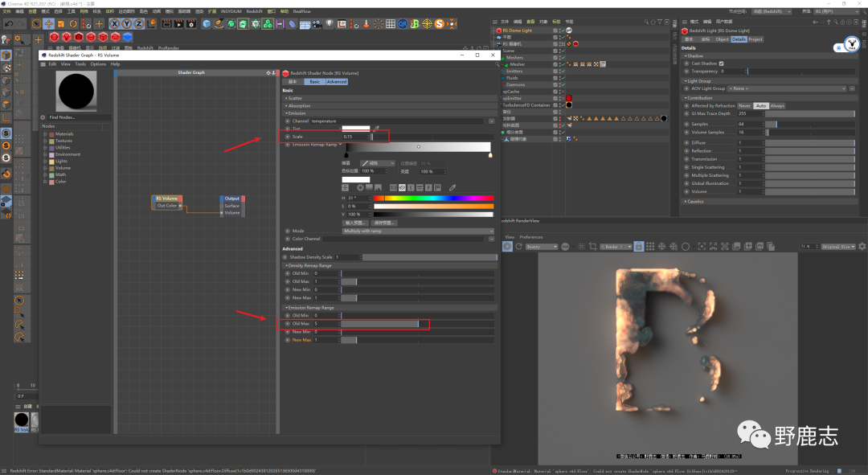Click the RenderView refresh icon
Viewport: 868px width, 475px height.
[518, 247]
